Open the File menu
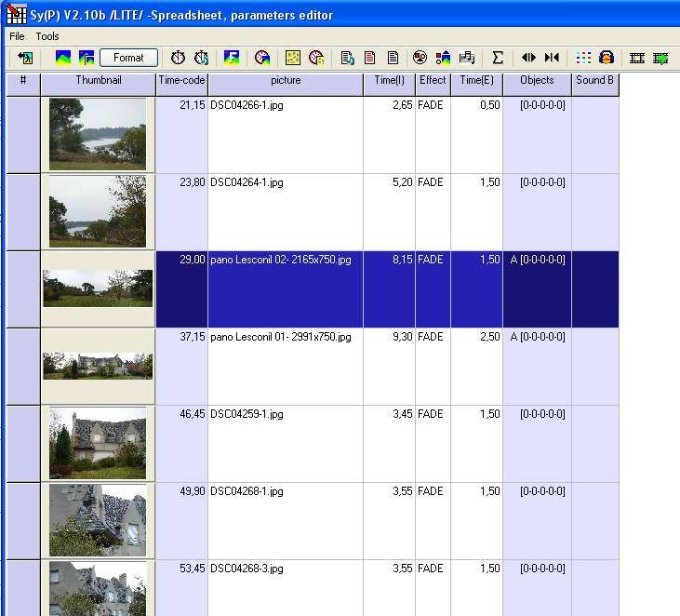 coord(17,36)
